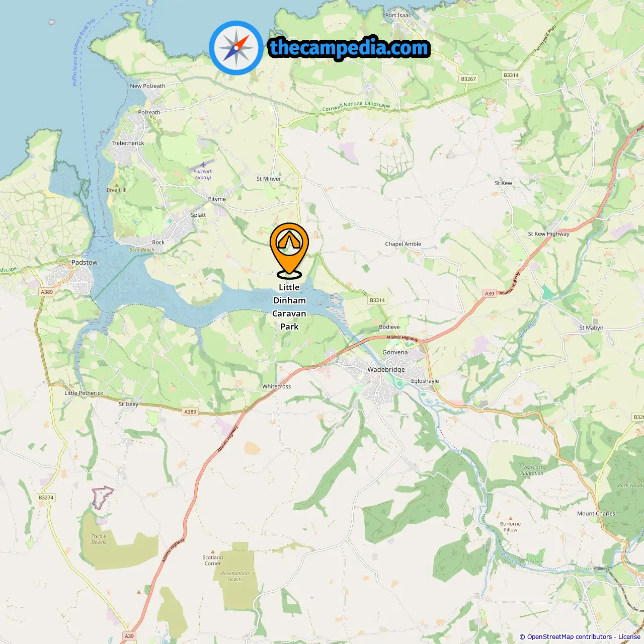
Task: Click the A39 shield near St Kew Highway
Action: click(x=490, y=293)
